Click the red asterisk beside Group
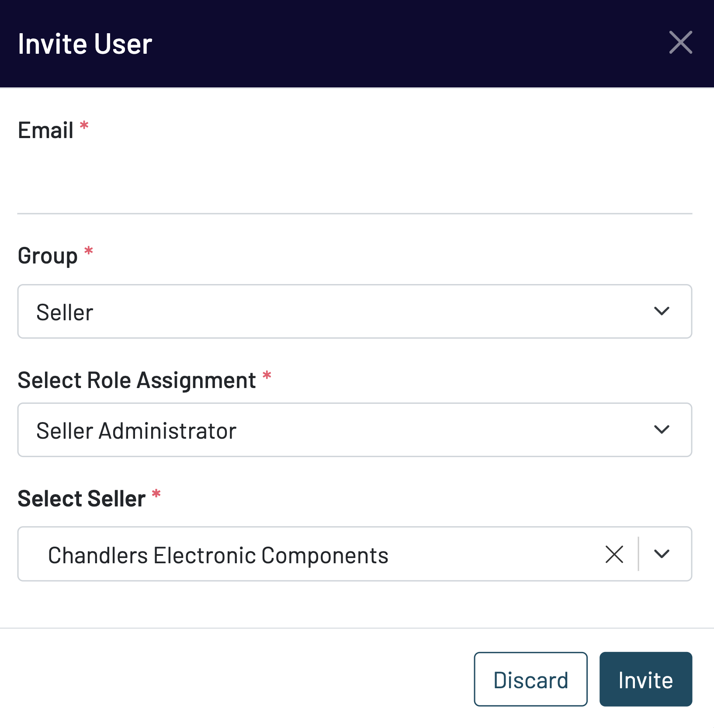Image resolution: width=714 pixels, height=728 pixels. point(89,251)
